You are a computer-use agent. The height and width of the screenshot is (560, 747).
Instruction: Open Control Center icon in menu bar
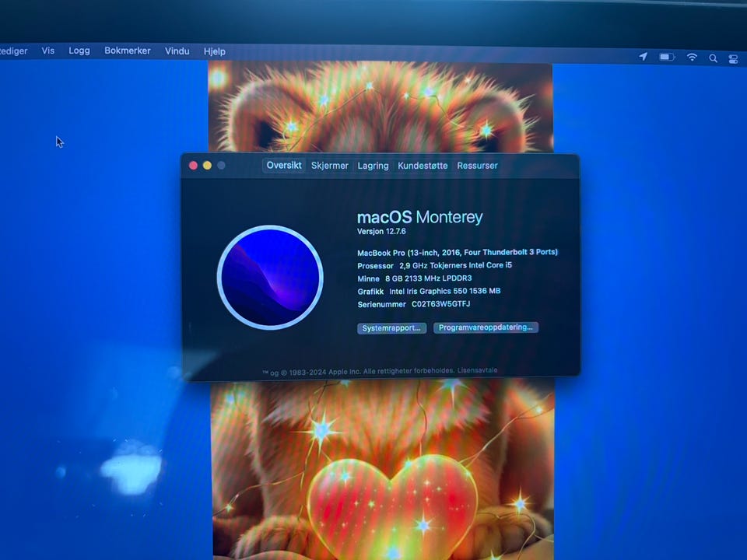[x=734, y=58]
